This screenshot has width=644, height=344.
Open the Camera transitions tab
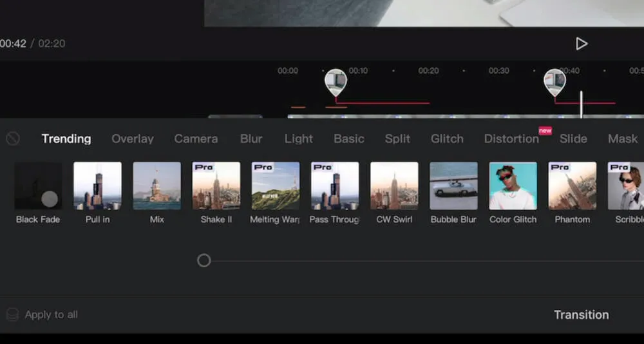(196, 139)
